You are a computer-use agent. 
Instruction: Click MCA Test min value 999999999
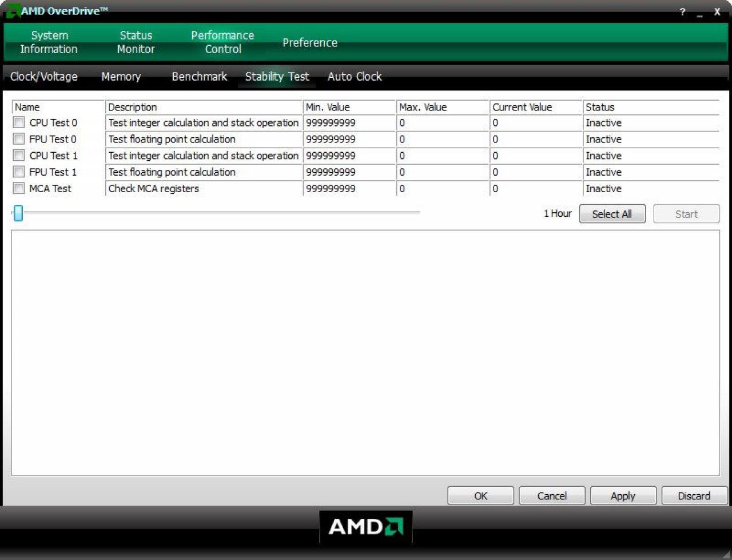(x=331, y=188)
